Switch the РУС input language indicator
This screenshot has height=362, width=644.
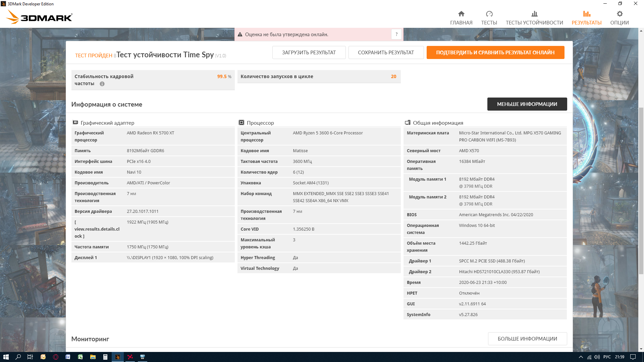coord(607,357)
